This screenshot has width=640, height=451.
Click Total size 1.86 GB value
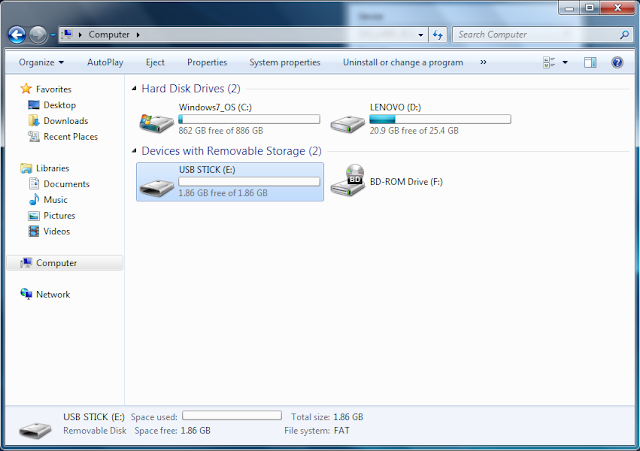[348, 417]
